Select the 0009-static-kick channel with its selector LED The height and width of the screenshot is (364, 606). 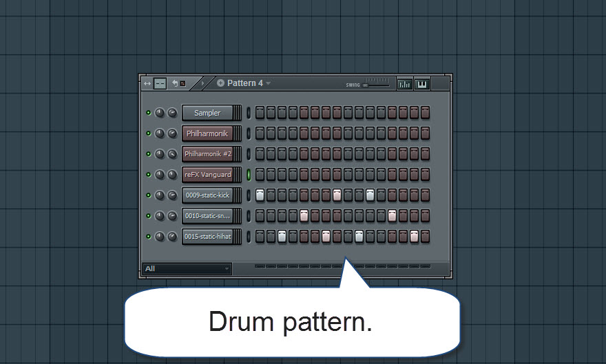(249, 195)
